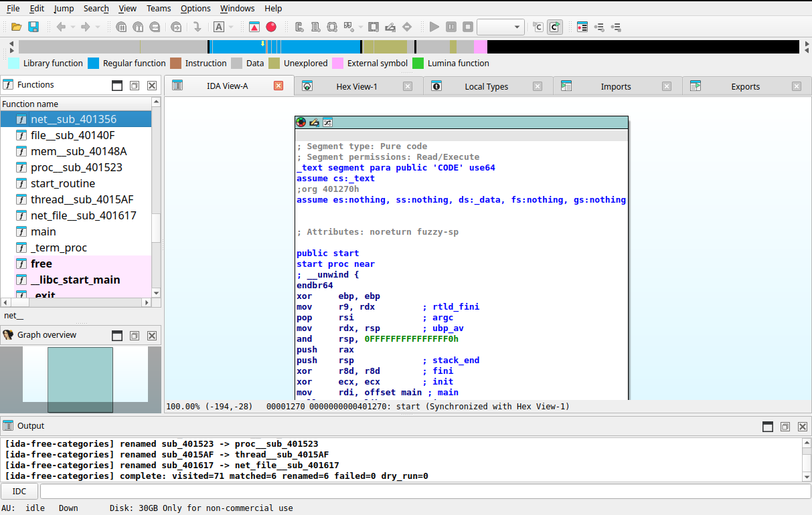Open the back-arrow history dropdown
The image size is (812, 515).
coord(73,27)
